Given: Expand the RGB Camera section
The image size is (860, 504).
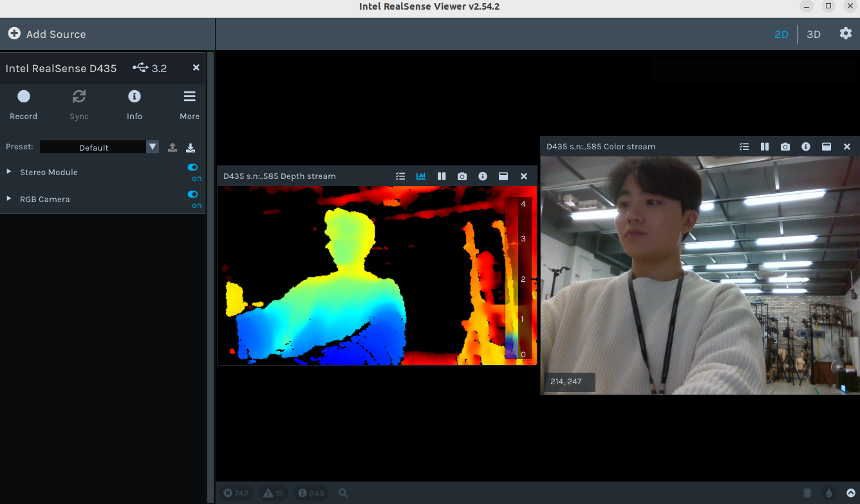Looking at the screenshot, I should tap(9, 199).
